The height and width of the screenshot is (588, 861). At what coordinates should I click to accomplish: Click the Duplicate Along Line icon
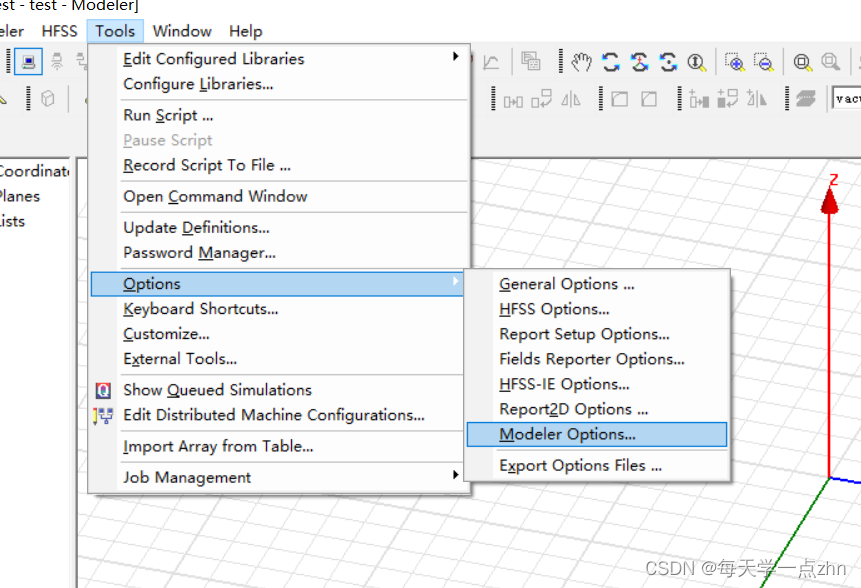[x=698, y=99]
